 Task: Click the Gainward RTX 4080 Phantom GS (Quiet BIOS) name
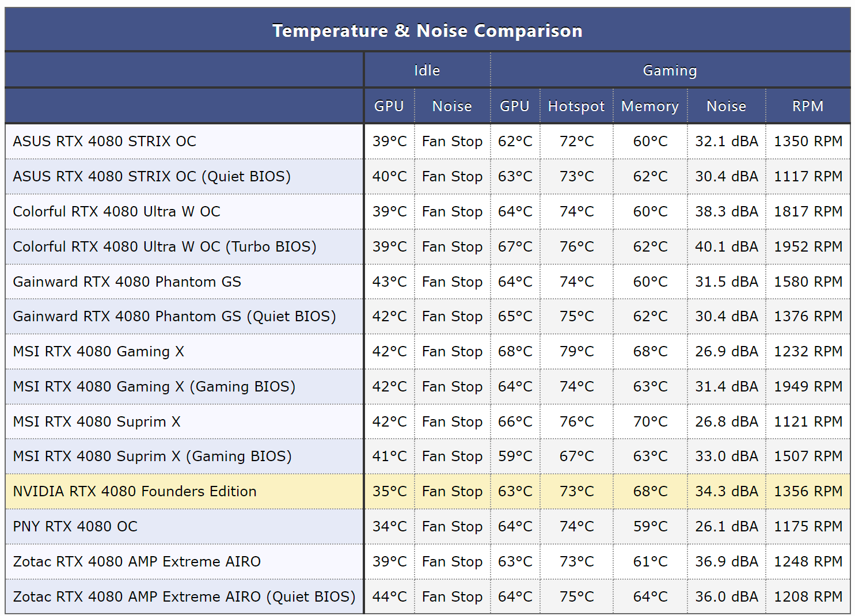pyautogui.click(x=174, y=316)
